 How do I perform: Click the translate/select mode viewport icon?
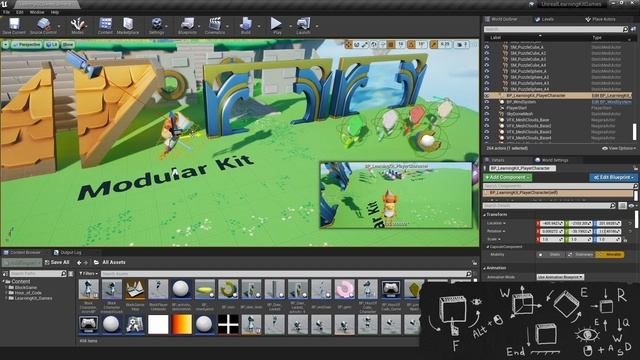348,44
